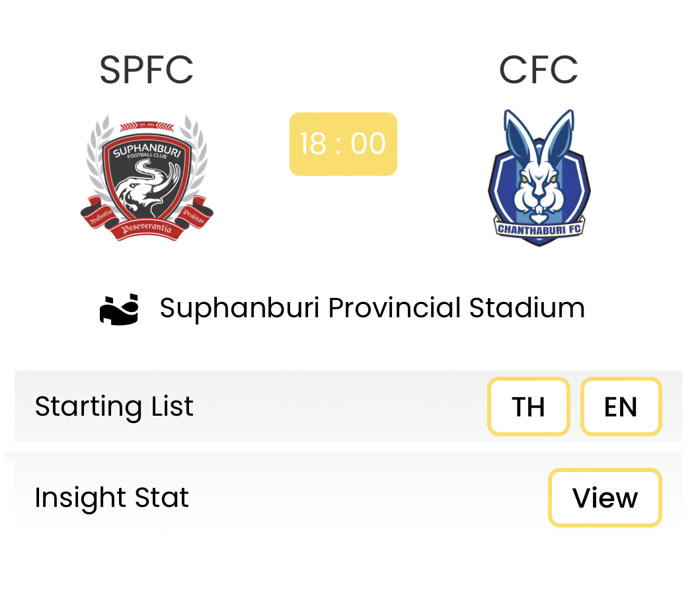Click the elephant emblem inside Suphanburi shield
The width and height of the screenshot is (696, 616).
[x=147, y=186]
